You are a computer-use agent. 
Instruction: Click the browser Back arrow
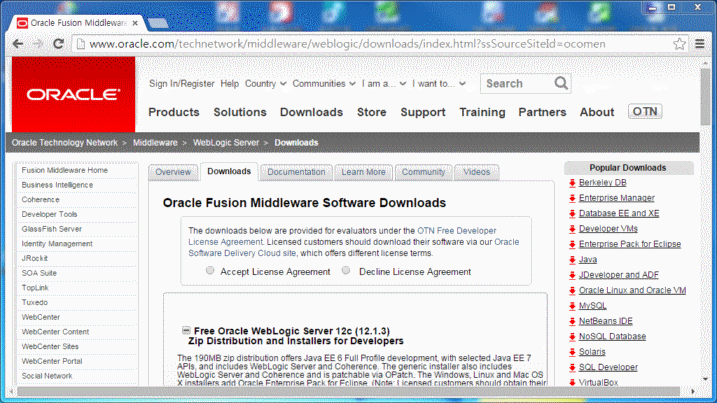(18, 44)
